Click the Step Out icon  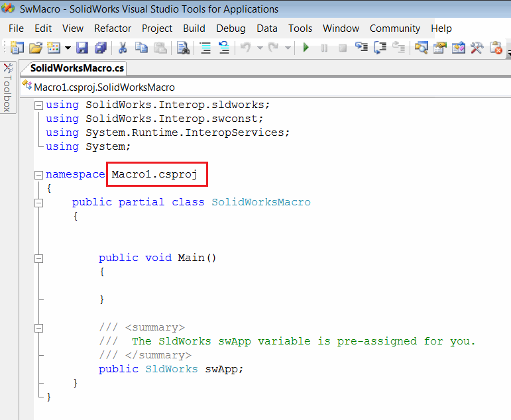coord(398,48)
